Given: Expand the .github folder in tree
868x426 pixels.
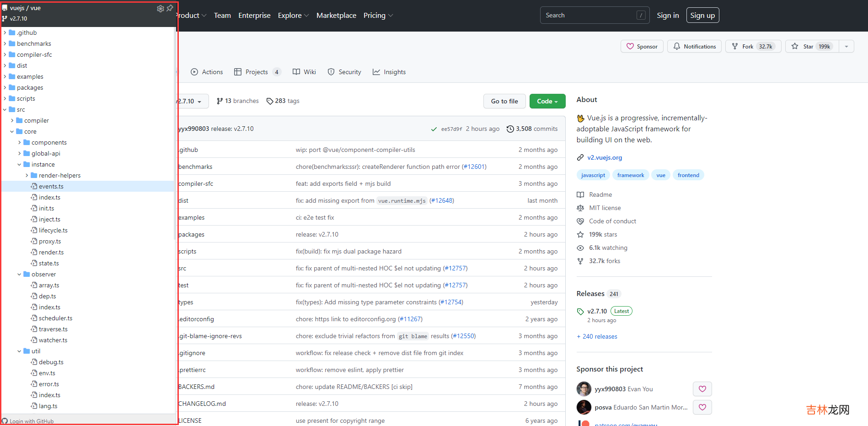Looking at the screenshot, I should pos(5,32).
